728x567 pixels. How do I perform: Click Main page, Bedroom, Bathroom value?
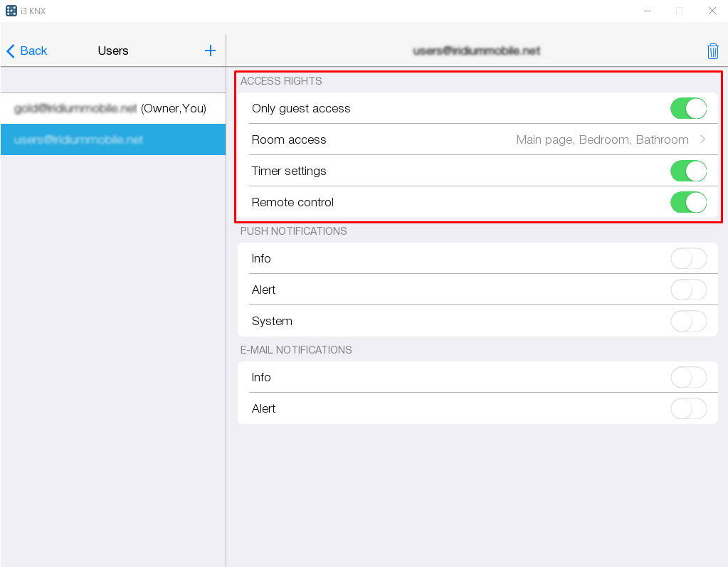[x=602, y=140]
